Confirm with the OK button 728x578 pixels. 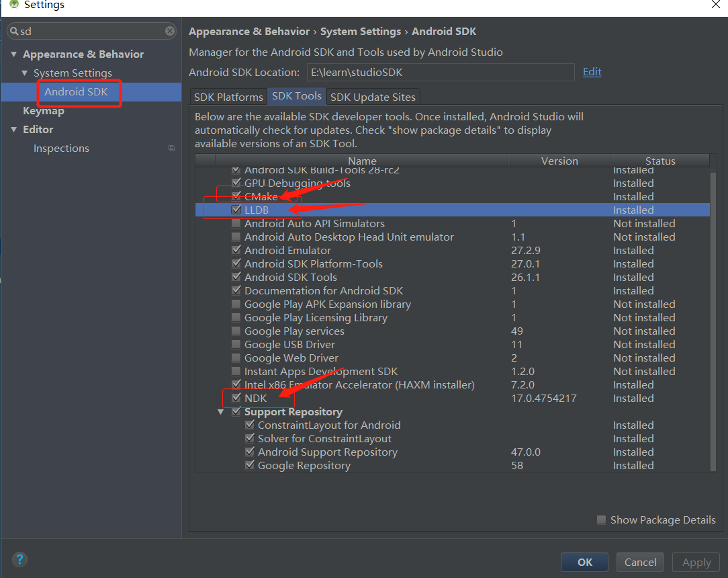click(x=584, y=562)
